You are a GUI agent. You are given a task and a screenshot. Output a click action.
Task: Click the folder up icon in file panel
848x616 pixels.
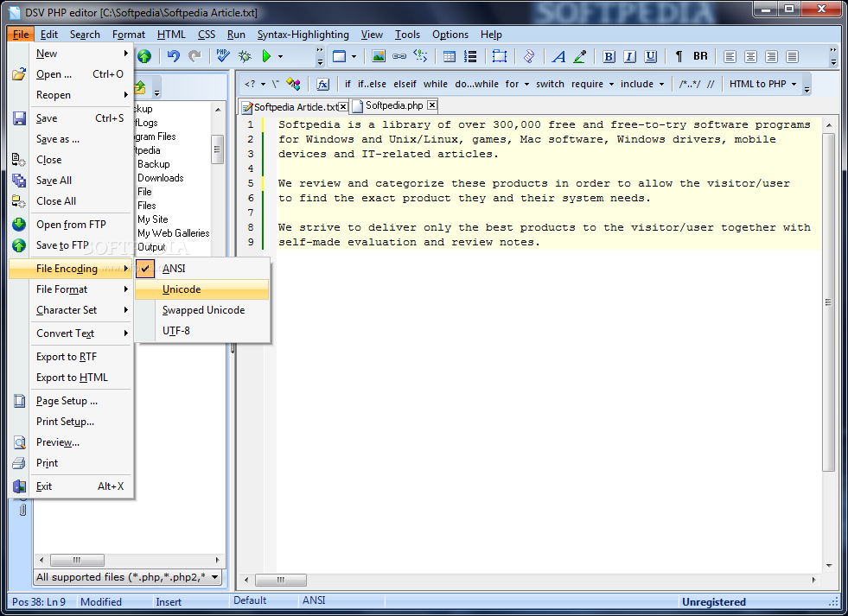tap(140, 86)
